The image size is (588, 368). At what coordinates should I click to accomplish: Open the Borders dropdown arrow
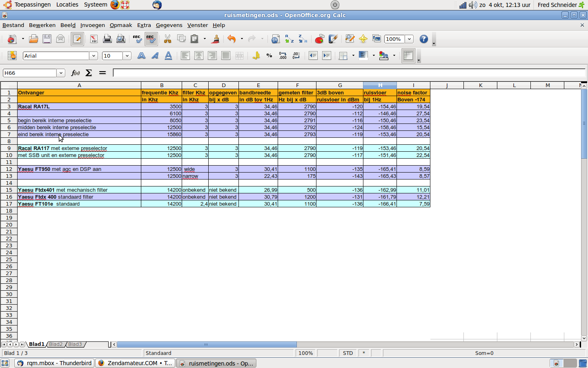(x=353, y=56)
